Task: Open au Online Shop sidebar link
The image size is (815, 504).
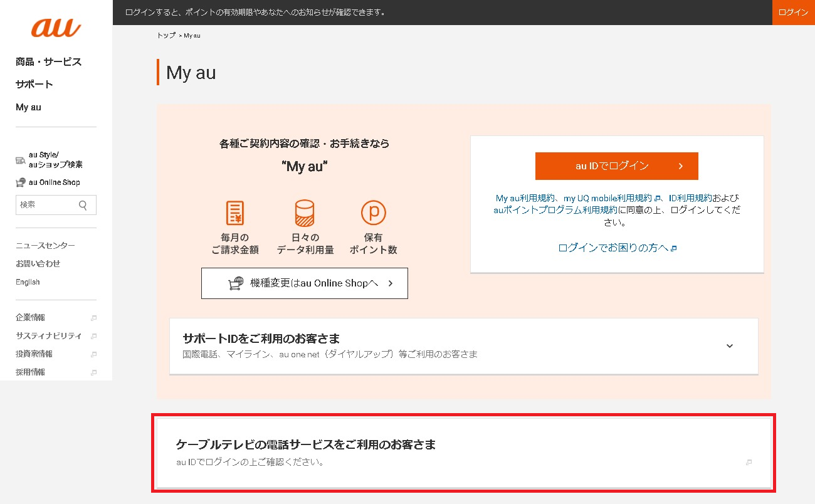Action: pos(55,182)
